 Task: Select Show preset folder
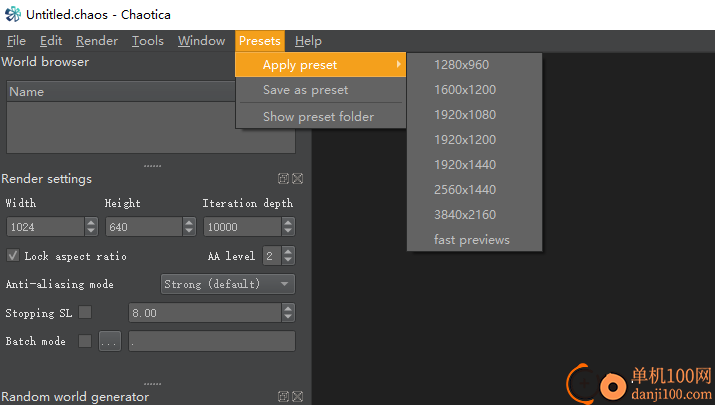coord(321,117)
